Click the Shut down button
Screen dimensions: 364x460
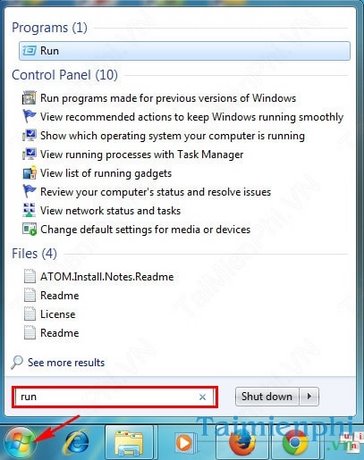click(267, 396)
